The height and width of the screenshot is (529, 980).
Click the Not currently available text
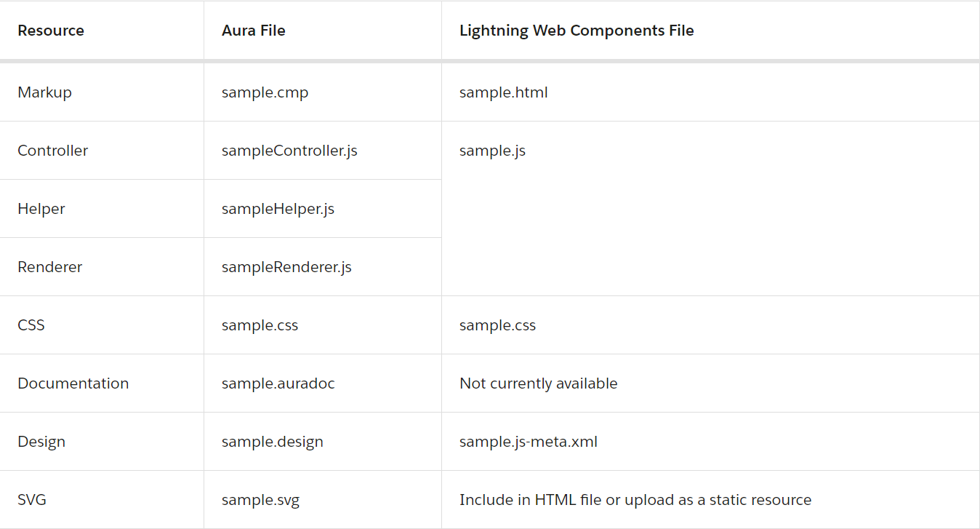pos(539,383)
